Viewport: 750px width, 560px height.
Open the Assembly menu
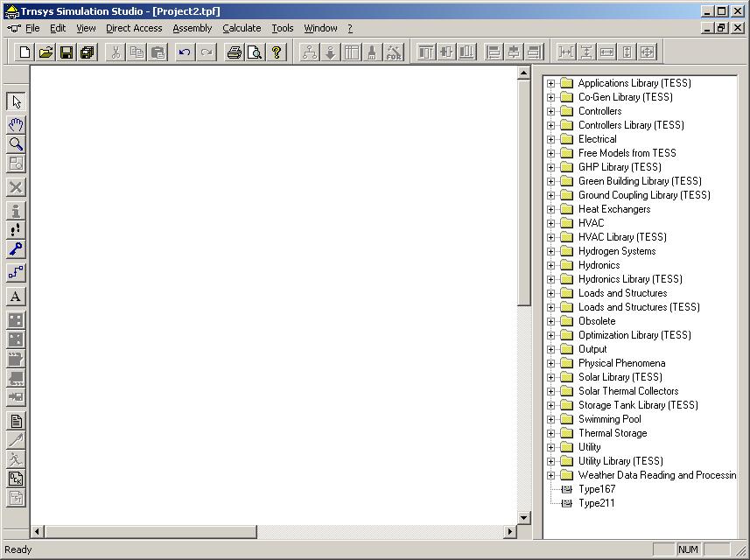click(193, 28)
